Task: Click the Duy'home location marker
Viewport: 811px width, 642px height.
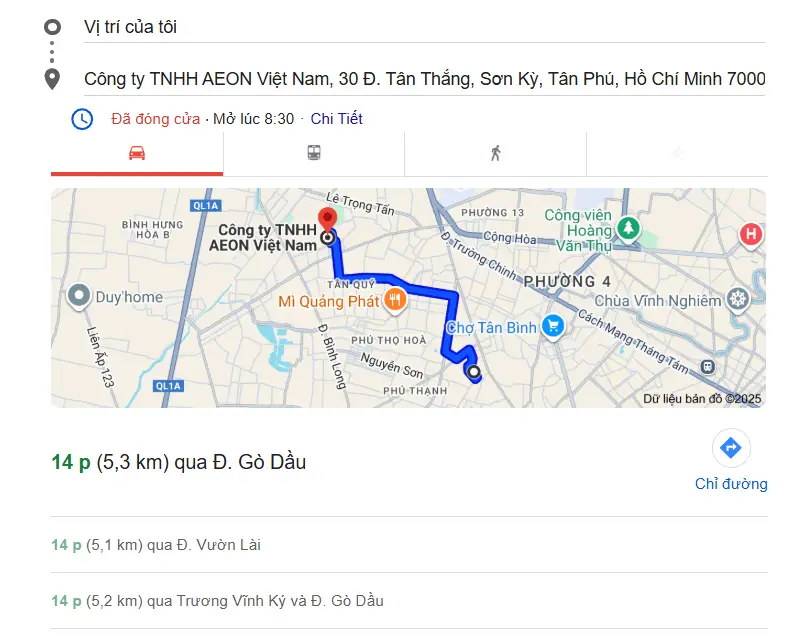Action: coord(78,296)
